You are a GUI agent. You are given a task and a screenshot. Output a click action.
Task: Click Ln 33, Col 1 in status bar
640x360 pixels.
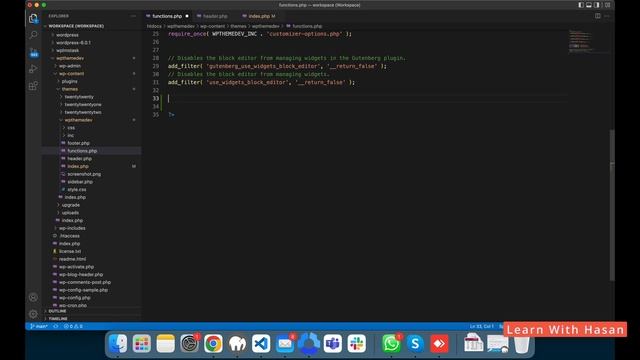(x=482, y=326)
